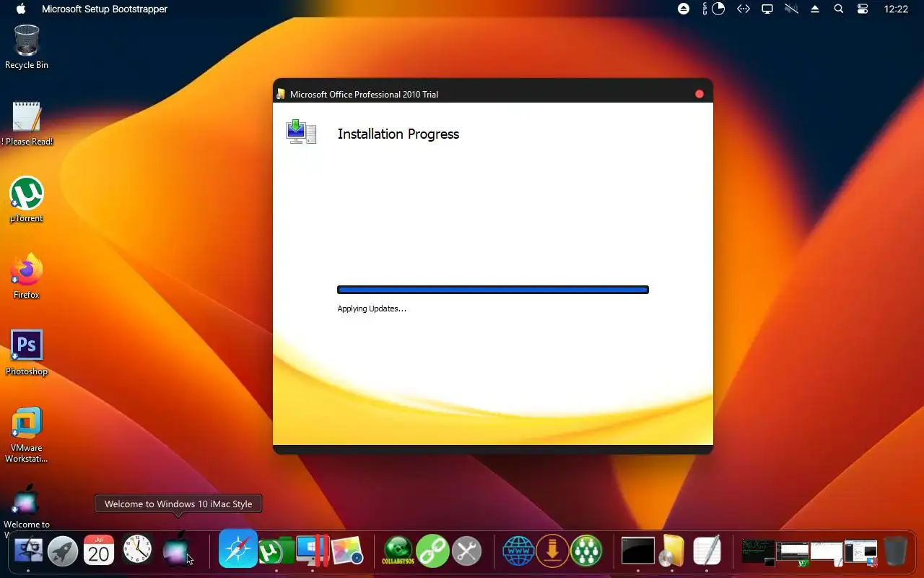Launch µTorrent from the desktop
The height and width of the screenshot is (578, 924).
[x=27, y=200]
